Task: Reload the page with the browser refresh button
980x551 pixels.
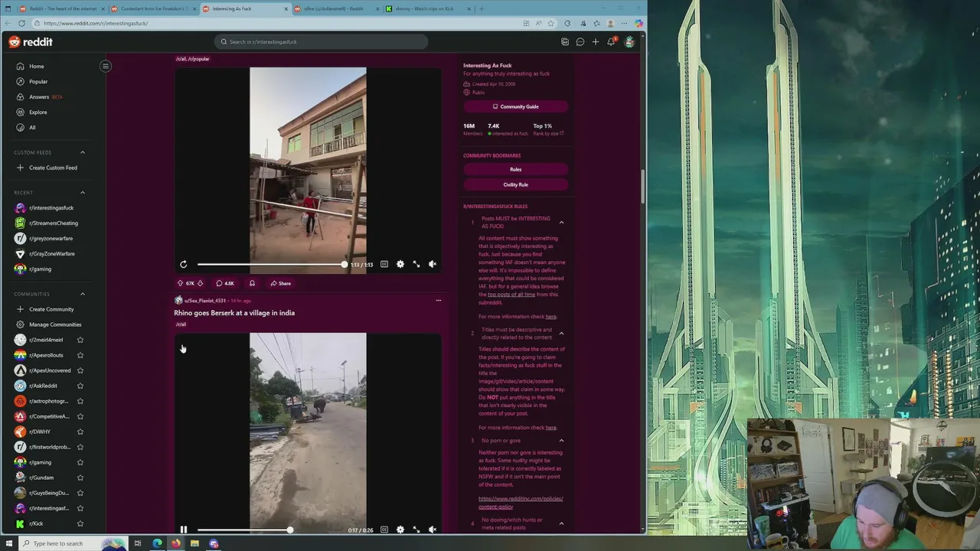Action: coord(22,24)
